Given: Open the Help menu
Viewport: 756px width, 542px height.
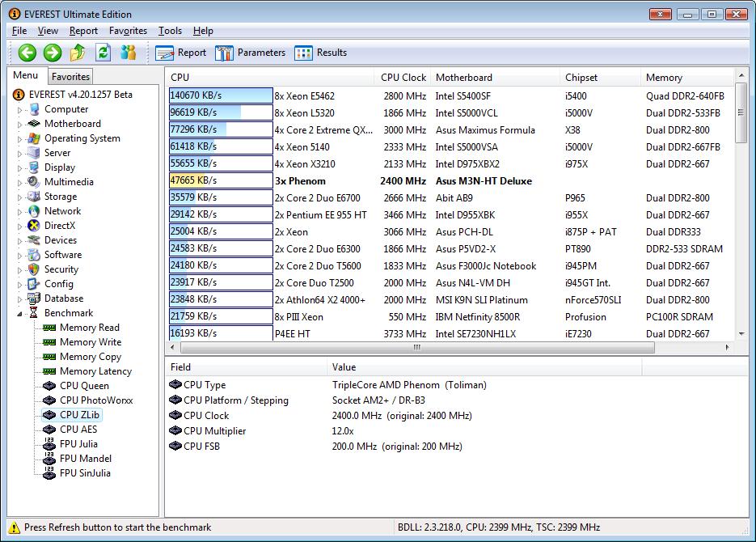Looking at the screenshot, I should point(203,31).
